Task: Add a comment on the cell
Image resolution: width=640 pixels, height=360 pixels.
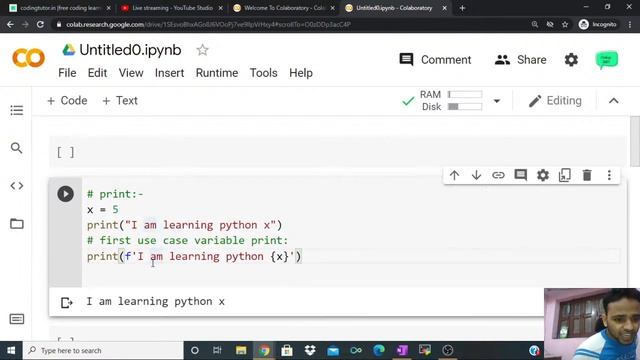Action: (x=520, y=176)
